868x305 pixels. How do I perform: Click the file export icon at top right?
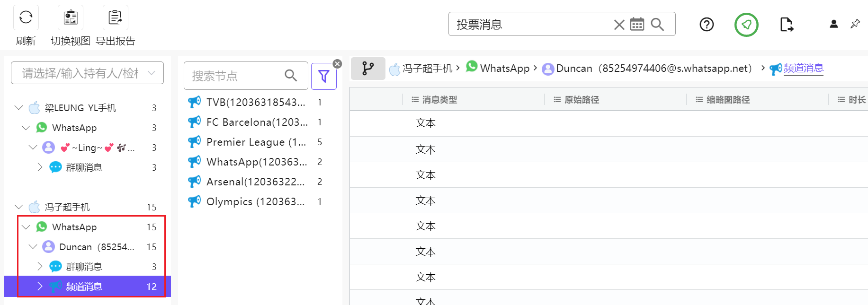point(786,25)
